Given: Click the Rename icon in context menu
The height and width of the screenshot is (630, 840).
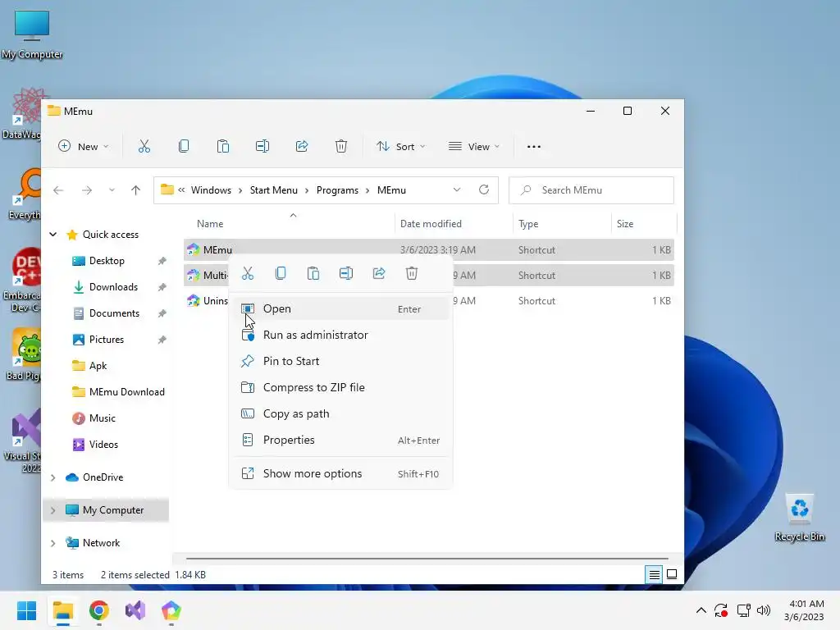Looking at the screenshot, I should click(346, 274).
